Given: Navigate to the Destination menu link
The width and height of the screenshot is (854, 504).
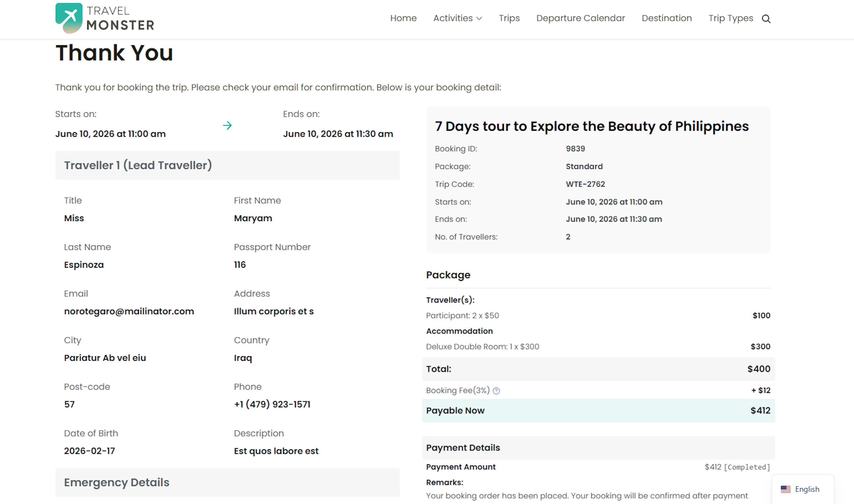Looking at the screenshot, I should pyautogui.click(x=667, y=18).
